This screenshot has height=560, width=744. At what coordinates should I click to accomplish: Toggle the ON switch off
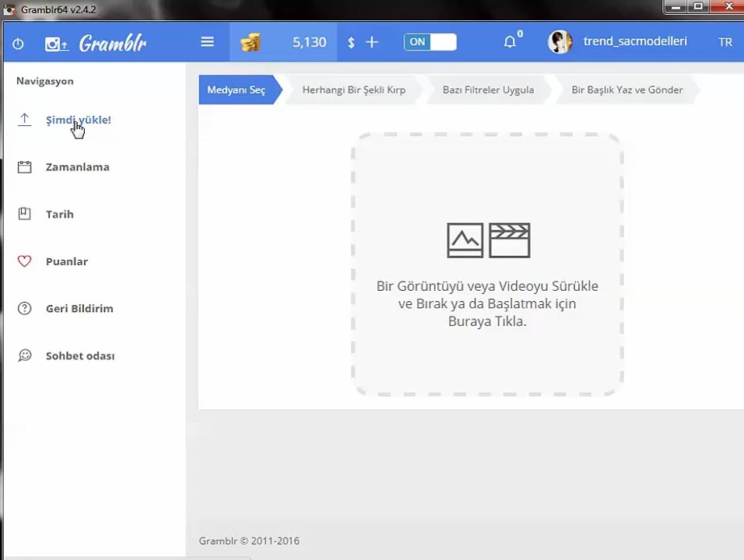click(x=430, y=42)
